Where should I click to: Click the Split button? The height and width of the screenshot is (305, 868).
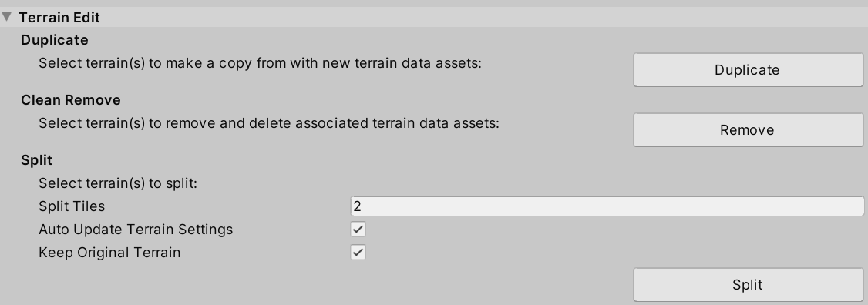click(748, 284)
